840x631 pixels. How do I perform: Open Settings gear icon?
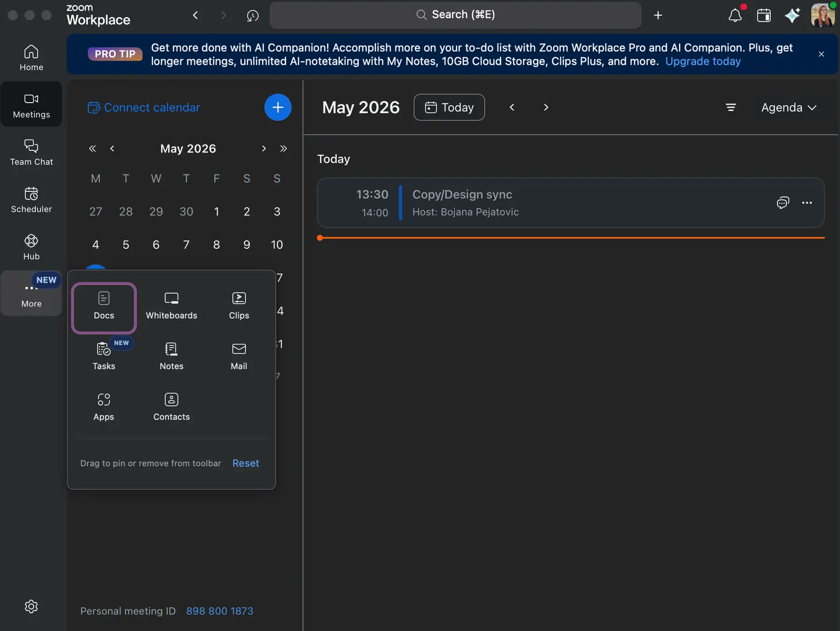pyautogui.click(x=31, y=606)
